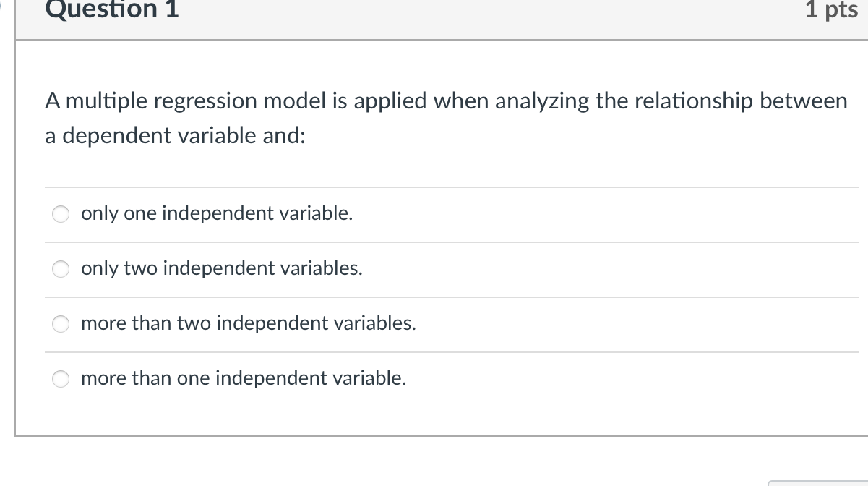This screenshot has width=868, height=486.
Task: Click the partially visible button at bottom right
Action: pos(817,482)
